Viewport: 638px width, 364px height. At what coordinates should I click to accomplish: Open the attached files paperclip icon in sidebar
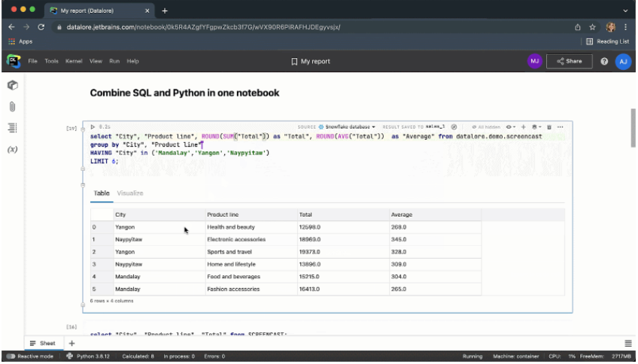(x=13, y=107)
